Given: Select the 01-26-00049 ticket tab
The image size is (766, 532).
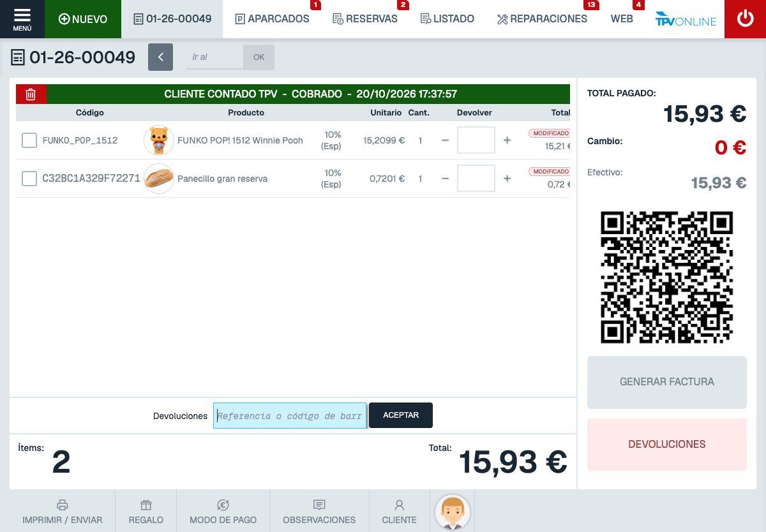Looking at the screenshot, I should [x=172, y=19].
